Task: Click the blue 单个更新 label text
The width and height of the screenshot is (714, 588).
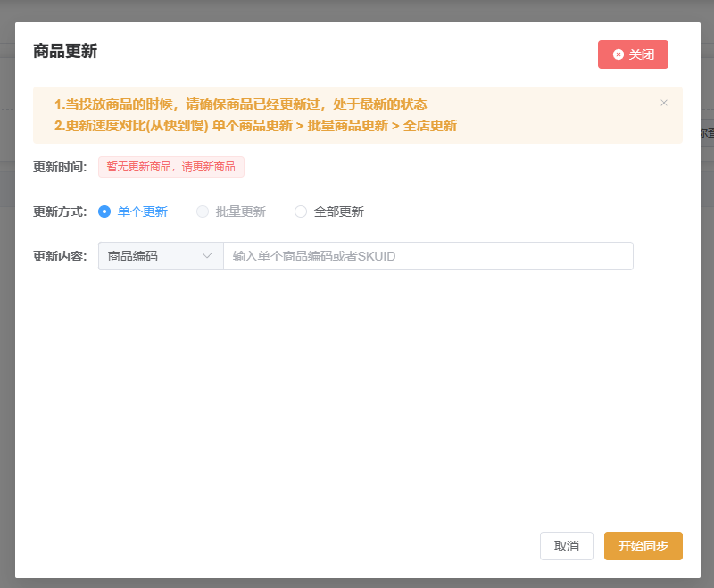Action: click(x=142, y=211)
